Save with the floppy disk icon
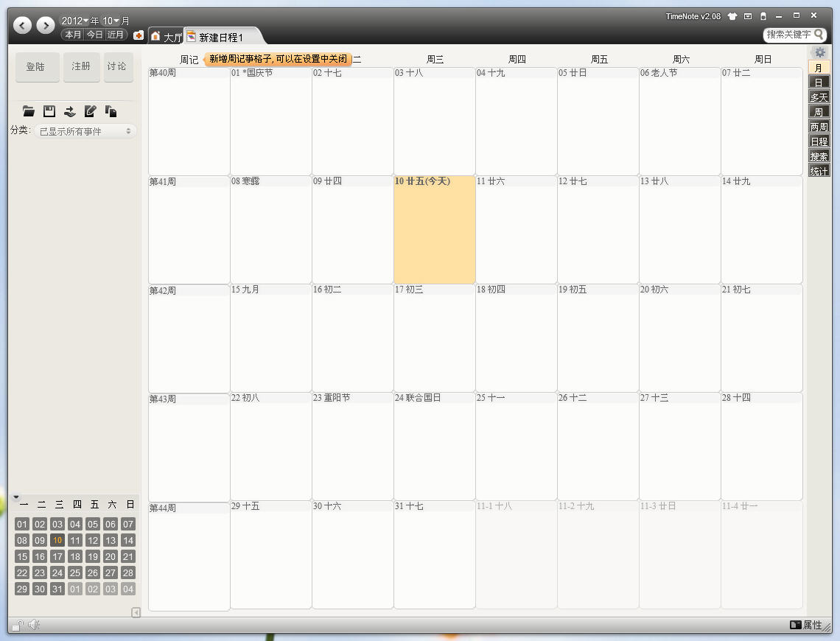 pos(49,111)
